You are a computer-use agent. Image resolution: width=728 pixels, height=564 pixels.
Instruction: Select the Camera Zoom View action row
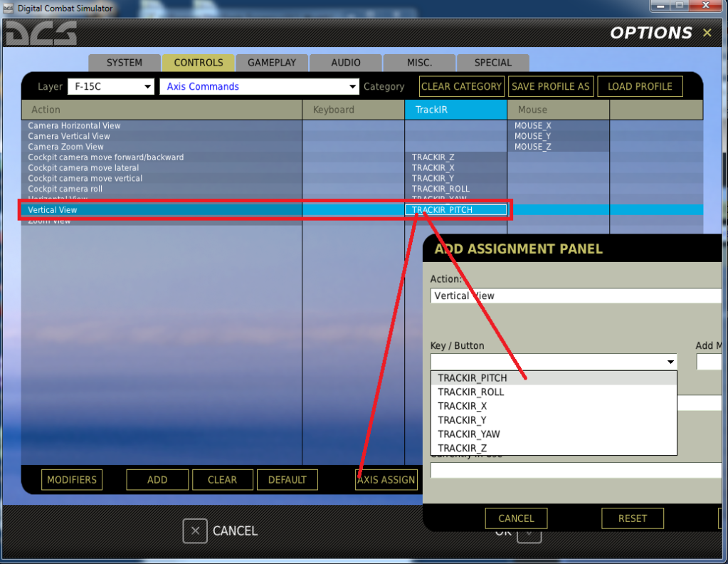tap(66, 147)
